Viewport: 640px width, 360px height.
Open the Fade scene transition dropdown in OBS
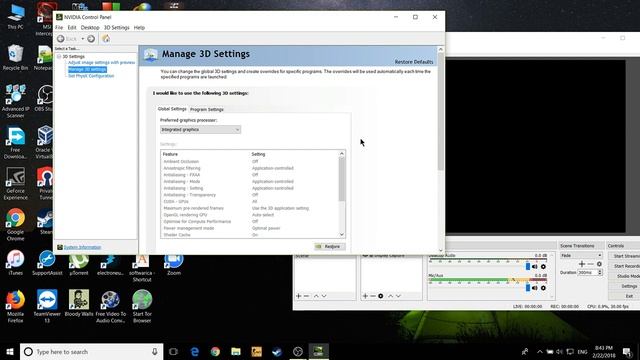(581, 255)
